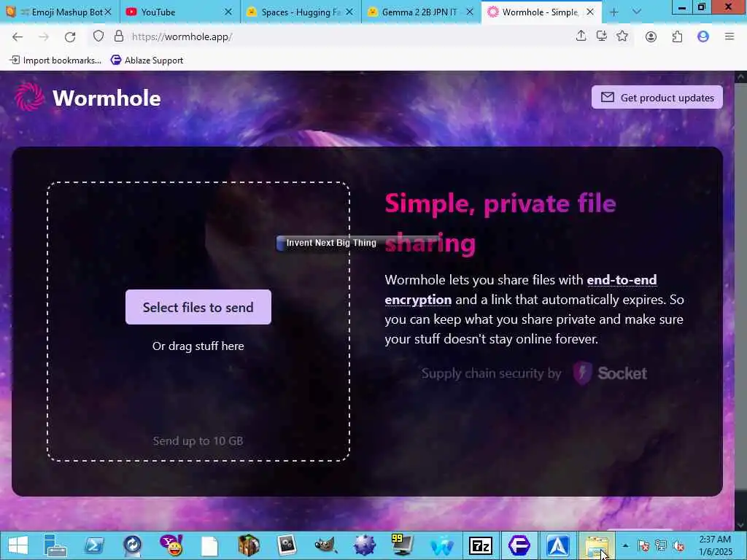Close the YouTube tab

tap(228, 12)
